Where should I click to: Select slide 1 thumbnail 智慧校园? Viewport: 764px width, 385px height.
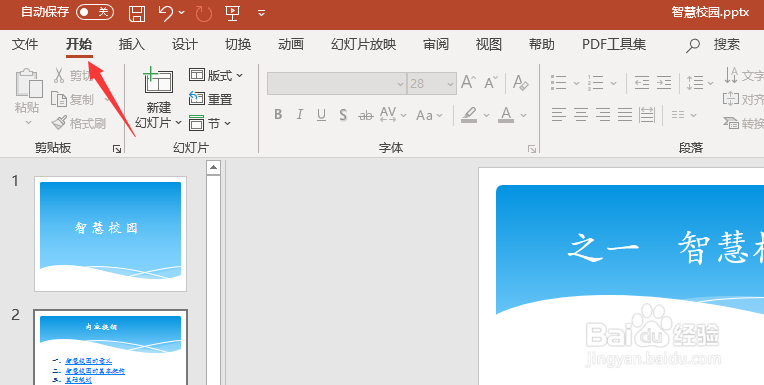click(110, 234)
